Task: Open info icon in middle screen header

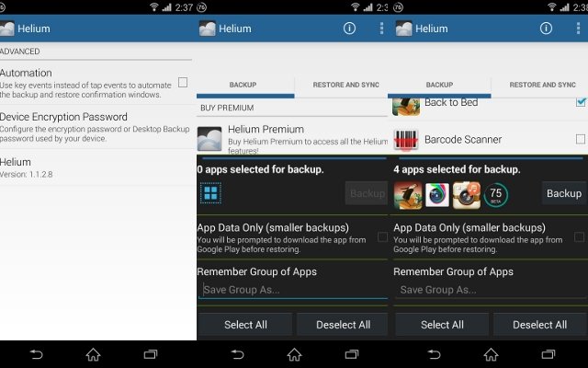Action: coord(349,29)
